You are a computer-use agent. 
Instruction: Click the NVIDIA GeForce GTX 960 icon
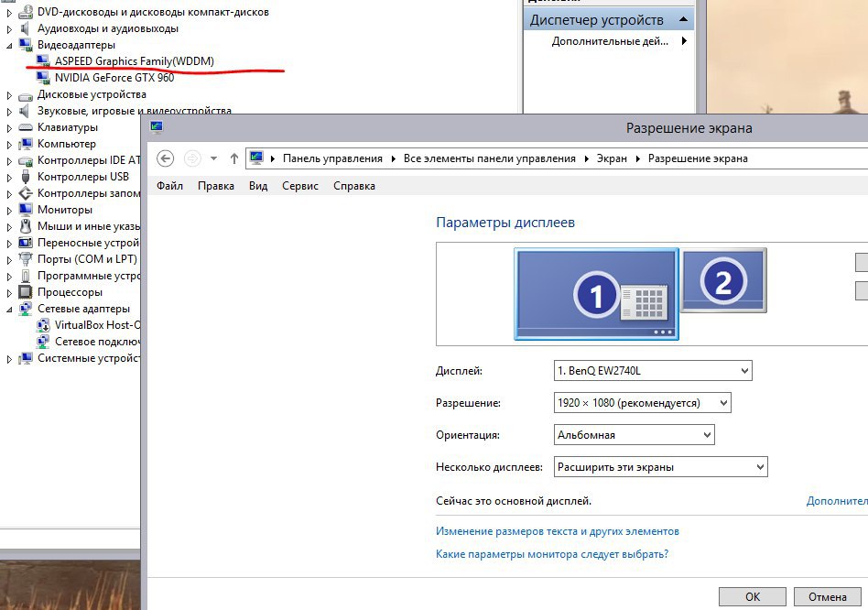(x=43, y=78)
